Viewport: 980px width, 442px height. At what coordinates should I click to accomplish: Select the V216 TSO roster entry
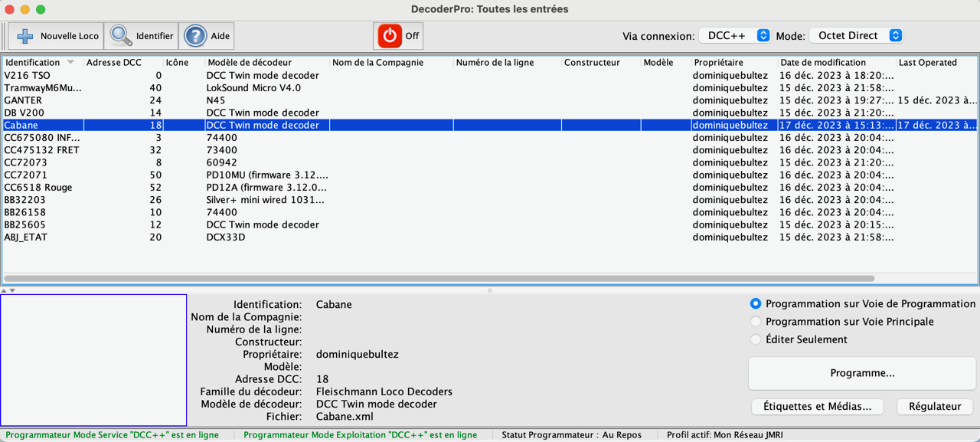point(490,76)
